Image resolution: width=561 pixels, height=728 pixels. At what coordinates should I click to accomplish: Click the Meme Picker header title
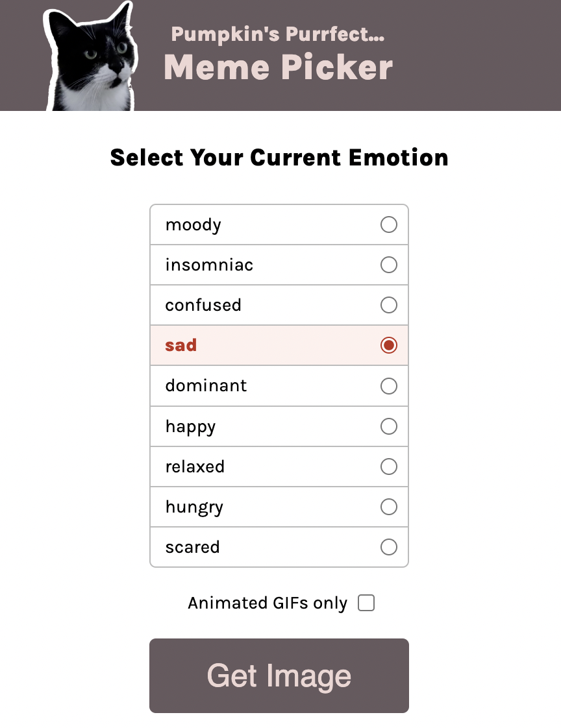[279, 66]
